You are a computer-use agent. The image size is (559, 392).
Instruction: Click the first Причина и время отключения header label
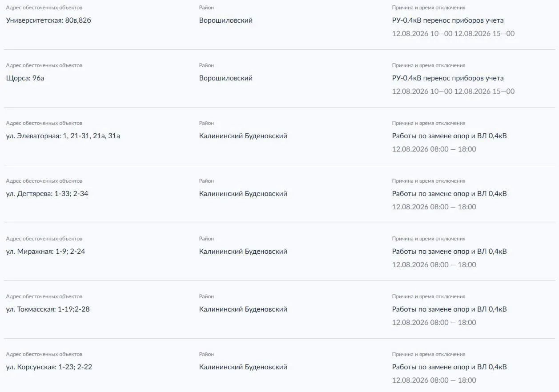coord(429,8)
